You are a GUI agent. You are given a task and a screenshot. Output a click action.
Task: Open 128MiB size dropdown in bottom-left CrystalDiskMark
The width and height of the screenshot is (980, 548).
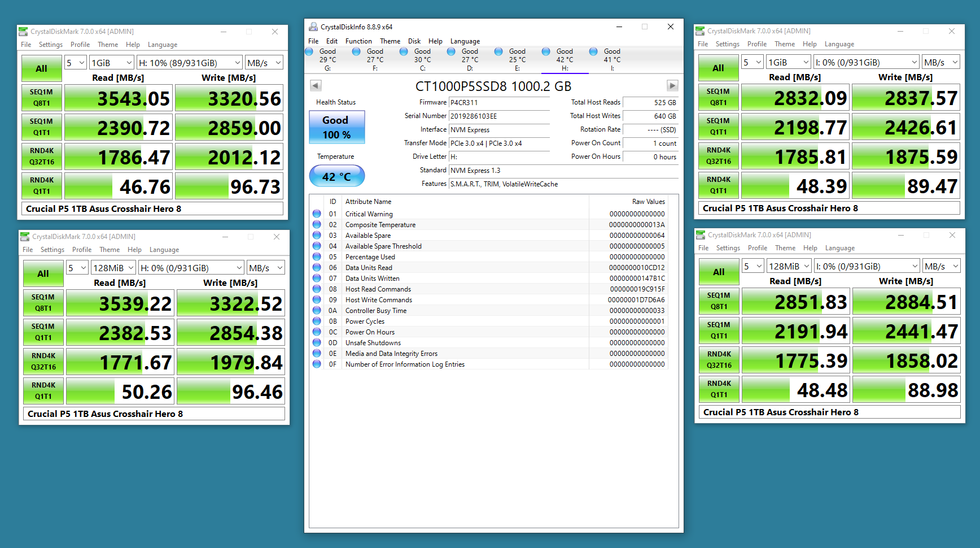tap(113, 268)
